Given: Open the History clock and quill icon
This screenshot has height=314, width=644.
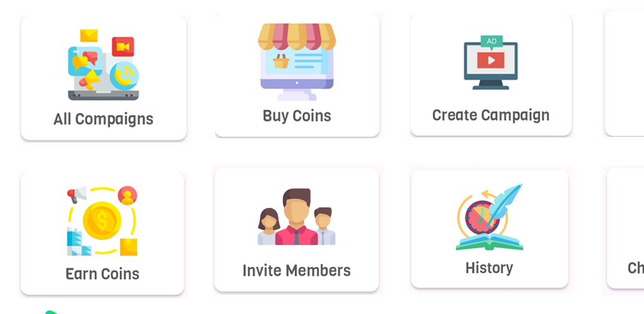Looking at the screenshot, I should [x=489, y=217].
